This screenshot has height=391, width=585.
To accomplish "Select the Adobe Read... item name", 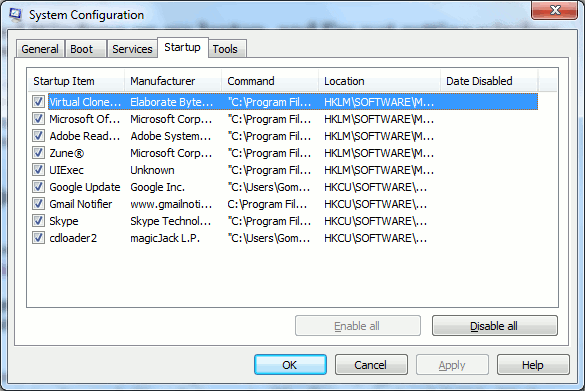I will pyautogui.click(x=85, y=136).
